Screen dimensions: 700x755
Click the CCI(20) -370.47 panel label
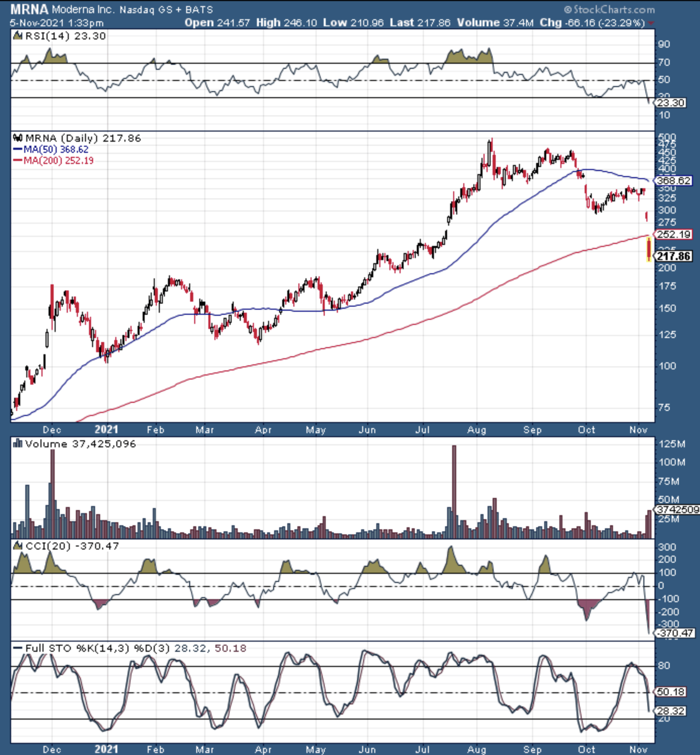72,546
